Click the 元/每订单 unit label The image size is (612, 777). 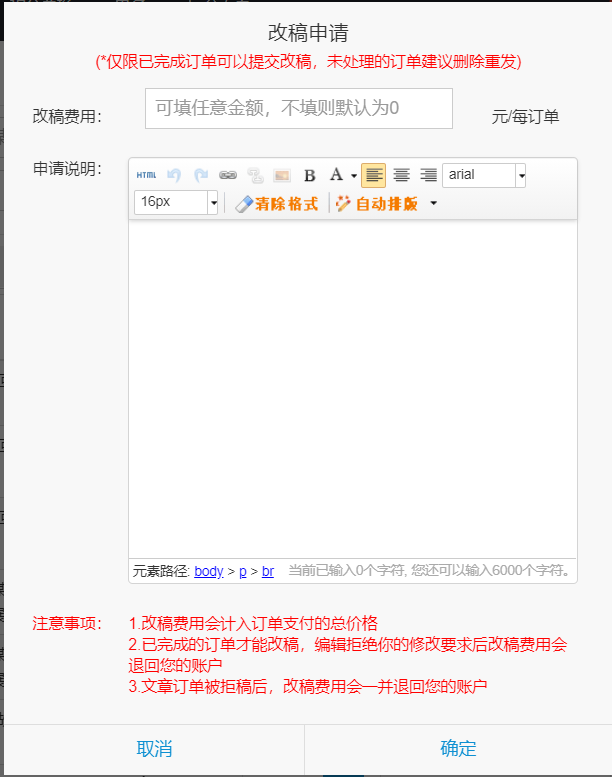[x=525, y=117]
